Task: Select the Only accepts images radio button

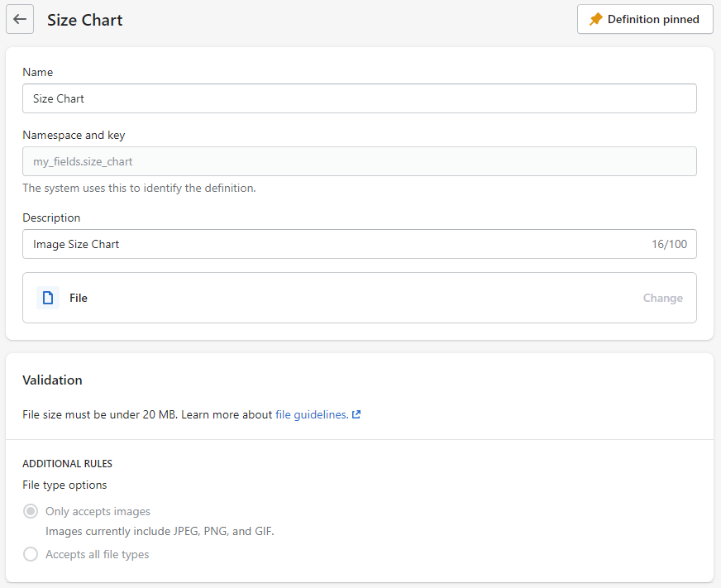Action: click(31, 511)
